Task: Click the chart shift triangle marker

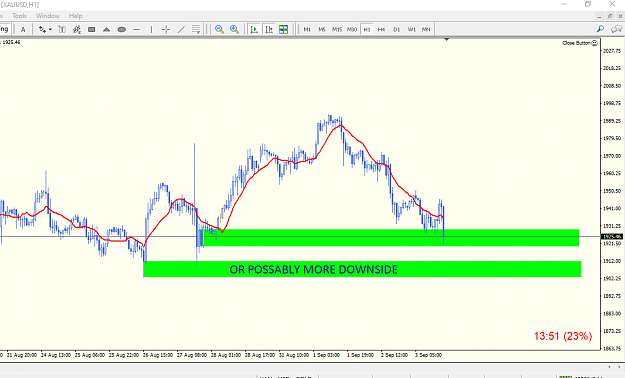Action: [x=446, y=39]
